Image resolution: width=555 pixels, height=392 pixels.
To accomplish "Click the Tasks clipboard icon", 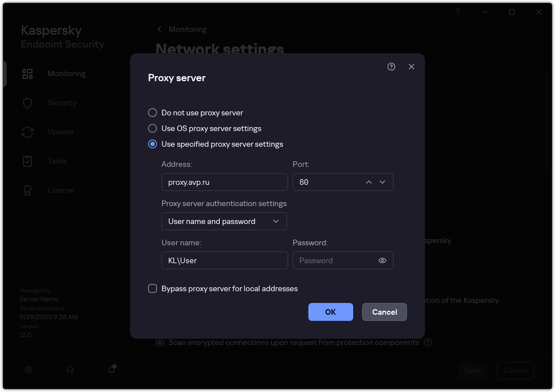I will pos(27,161).
